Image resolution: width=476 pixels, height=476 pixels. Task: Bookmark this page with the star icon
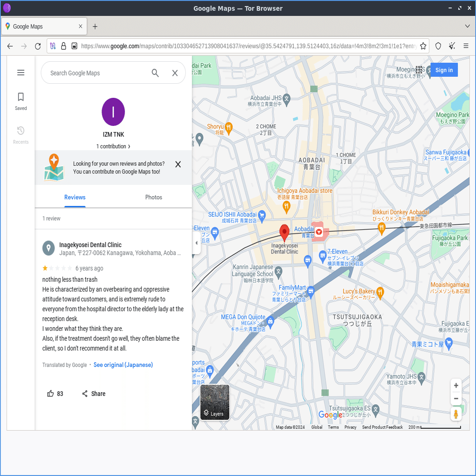pyautogui.click(x=423, y=46)
